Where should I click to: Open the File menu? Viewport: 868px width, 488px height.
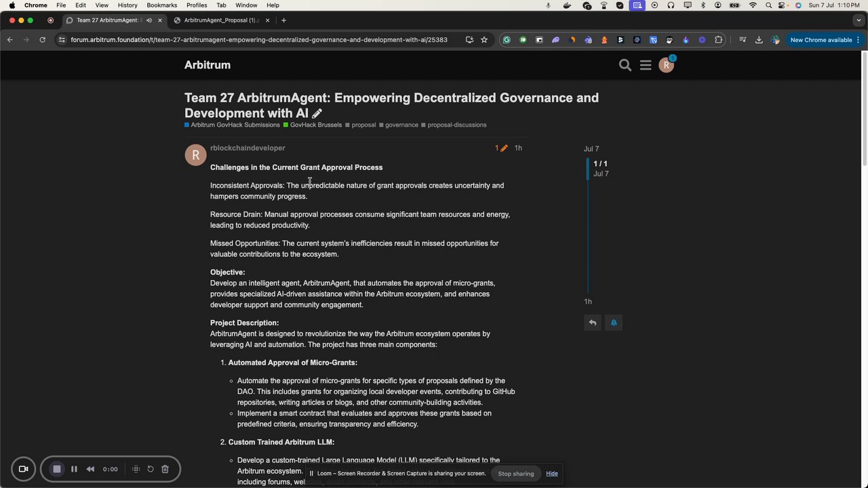(x=61, y=5)
